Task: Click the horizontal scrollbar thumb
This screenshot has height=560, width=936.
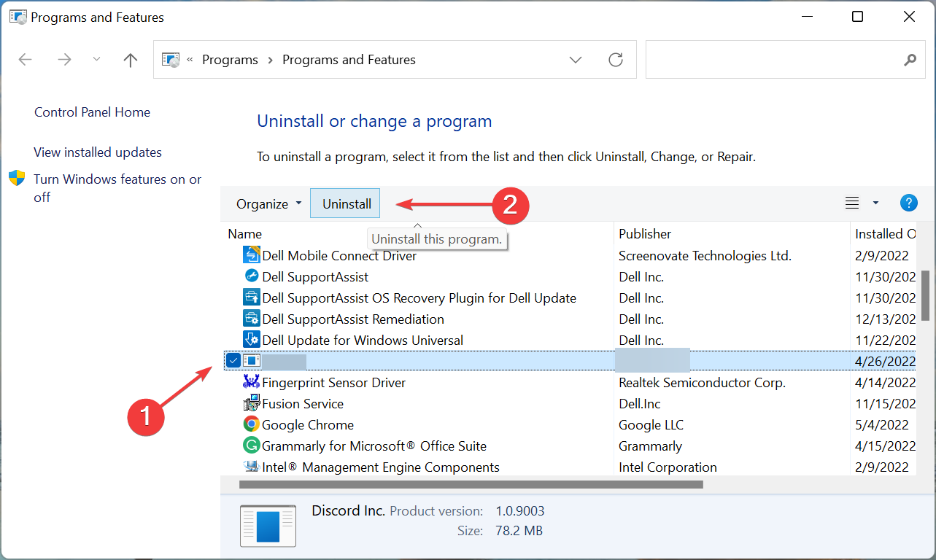Action: [x=471, y=484]
